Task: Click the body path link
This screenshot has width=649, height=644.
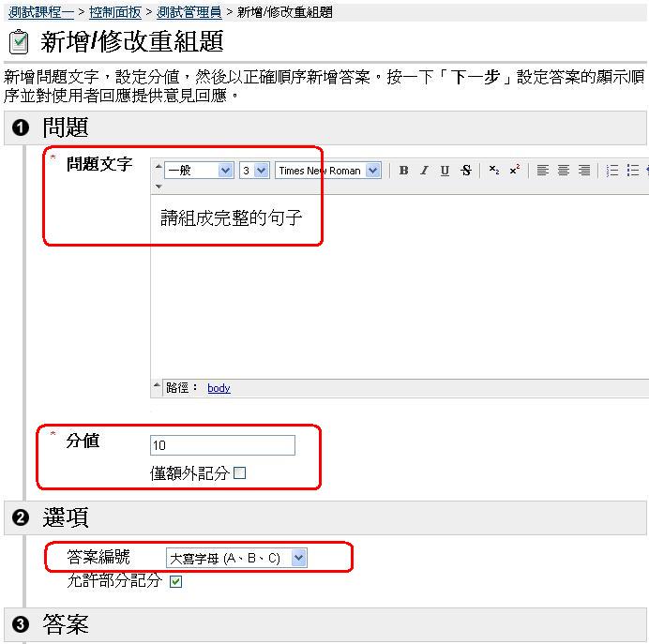Action: (x=219, y=388)
